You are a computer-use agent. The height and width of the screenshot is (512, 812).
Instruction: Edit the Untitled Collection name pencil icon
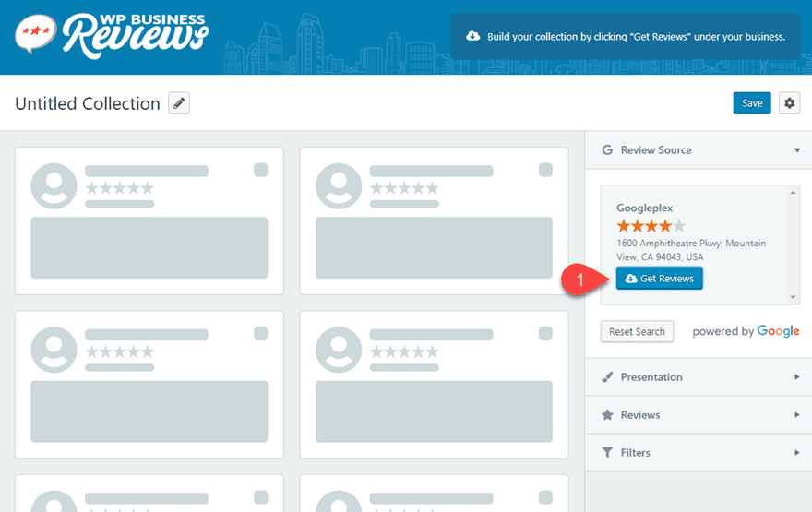point(179,103)
